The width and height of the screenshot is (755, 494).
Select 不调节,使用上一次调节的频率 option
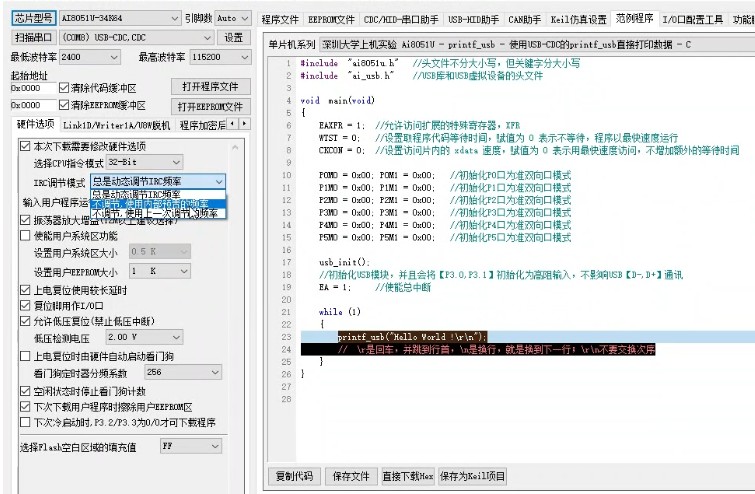(158, 213)
